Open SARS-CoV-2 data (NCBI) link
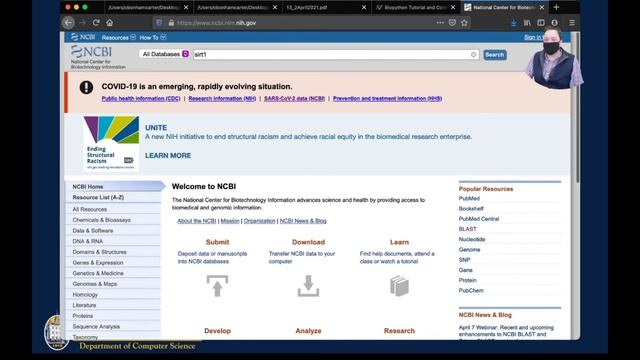 [x=294, y=99]
